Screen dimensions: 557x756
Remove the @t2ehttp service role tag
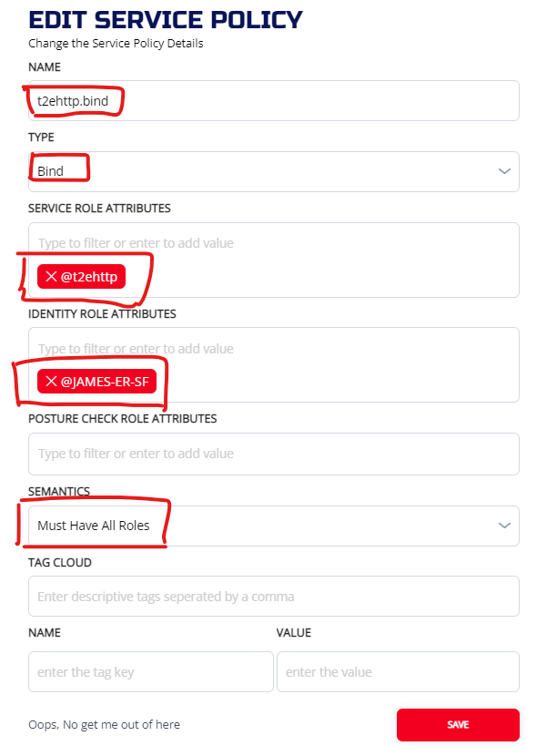point(51,277)
